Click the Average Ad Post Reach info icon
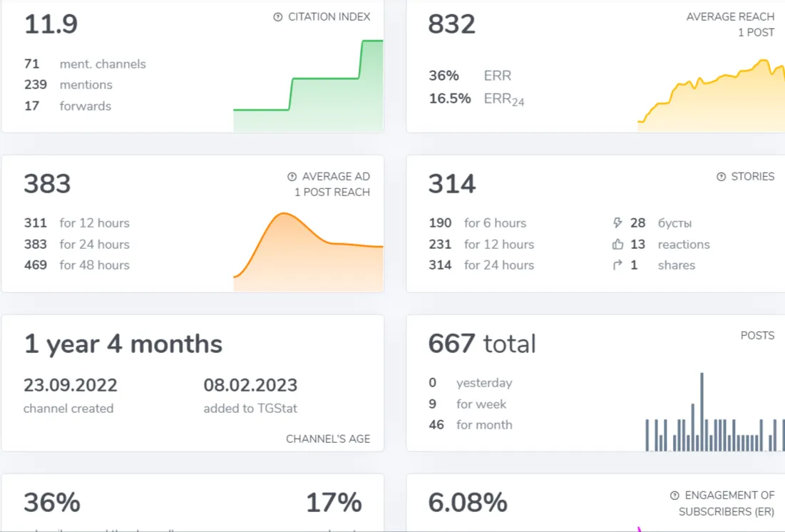Screen dimensions: 785x532 click(x=292, y=176)
